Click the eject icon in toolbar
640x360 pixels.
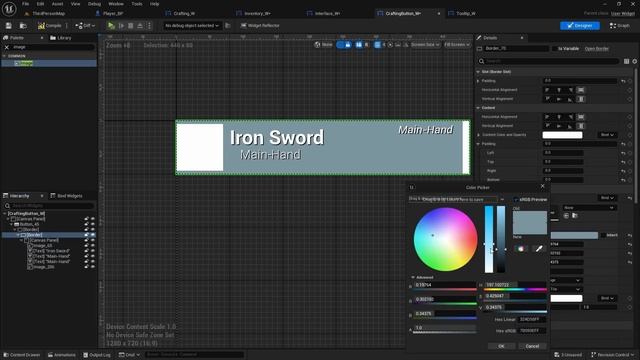pyautogui.click(x=140, y=26)
